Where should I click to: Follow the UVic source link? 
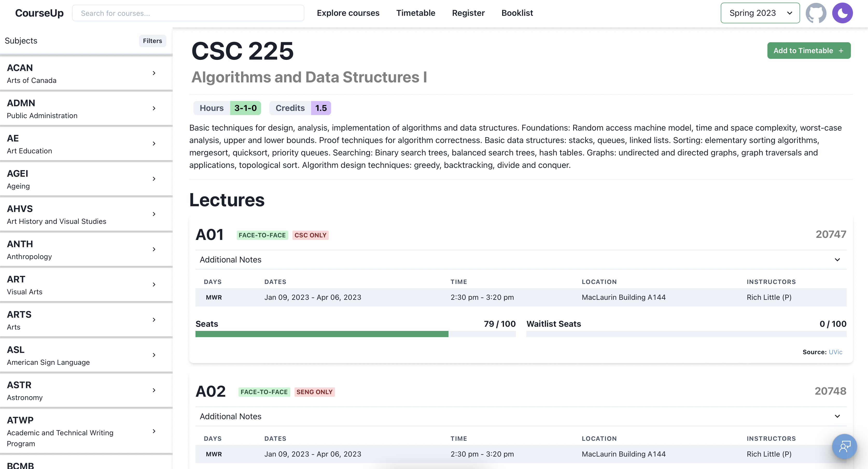click(x=835, y=352)
